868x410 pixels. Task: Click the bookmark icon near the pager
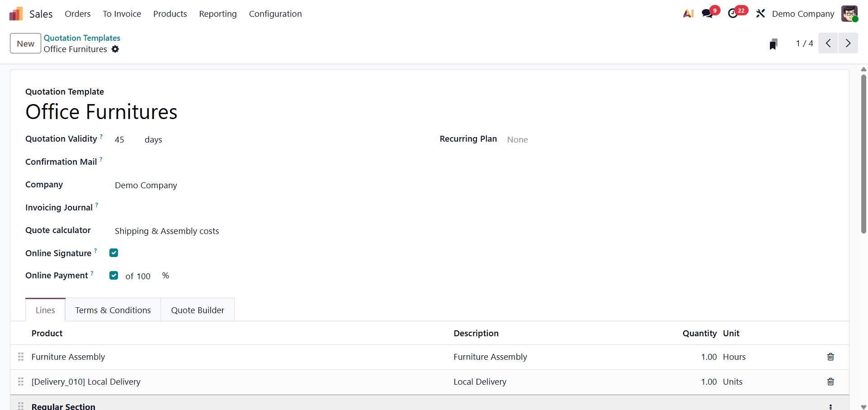tap(773, 43)
